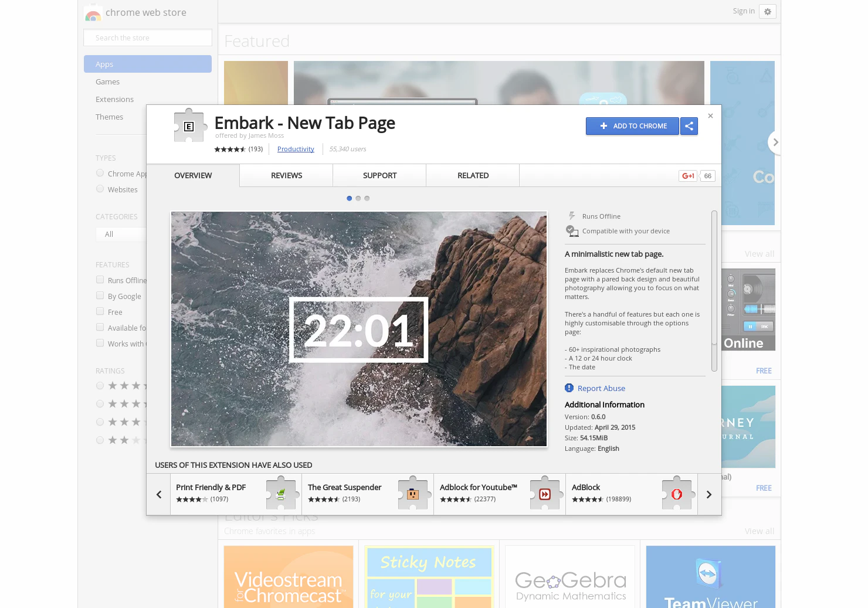The width and height of the screenshot is (868, 608).
Task: Open the Related tab
Action: [473, 175]
